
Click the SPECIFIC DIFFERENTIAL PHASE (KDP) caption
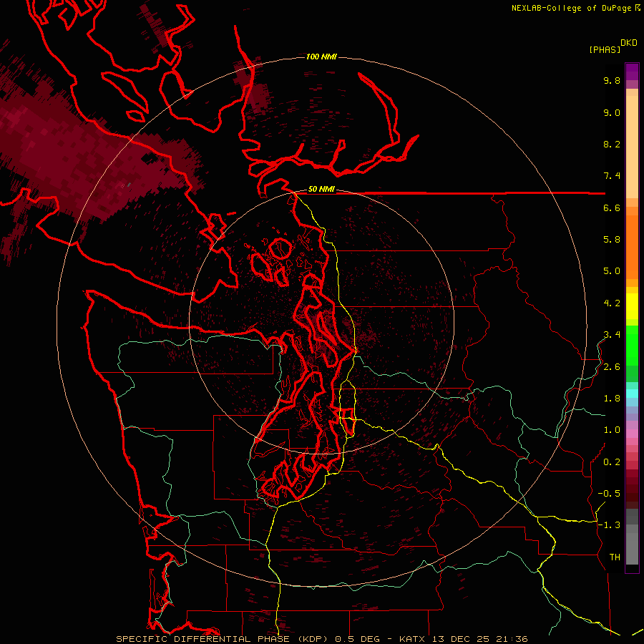pos(223,639)
